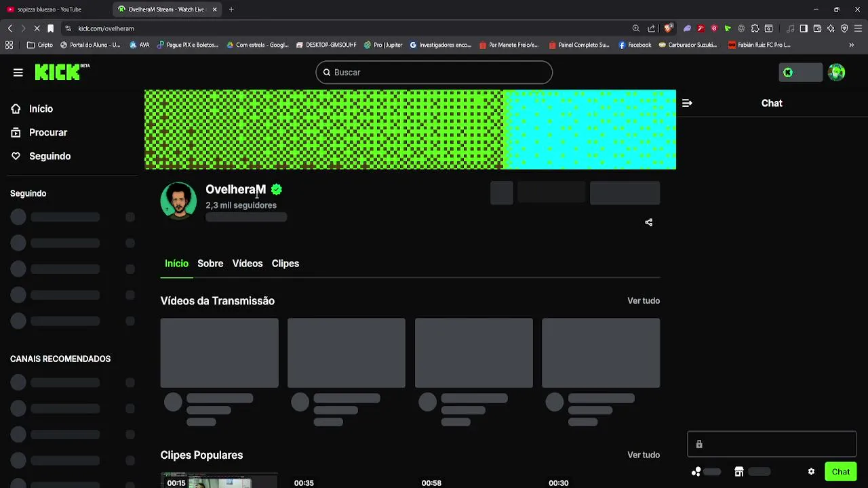Click the OvelheraM channel name
This screenshot has width=868, height=488.
(236, 190)
